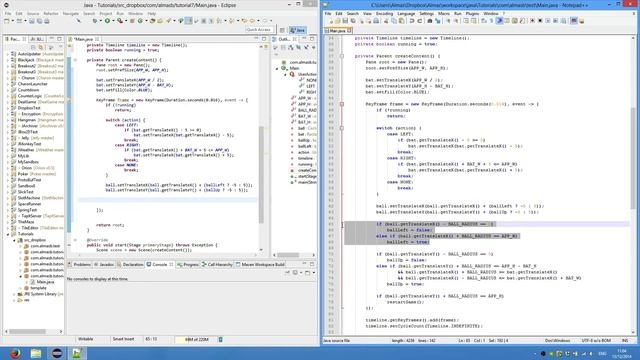Click Record Macro icon in Notepad++
Viewport: 640px width, 360px height.
click(533, 21)
